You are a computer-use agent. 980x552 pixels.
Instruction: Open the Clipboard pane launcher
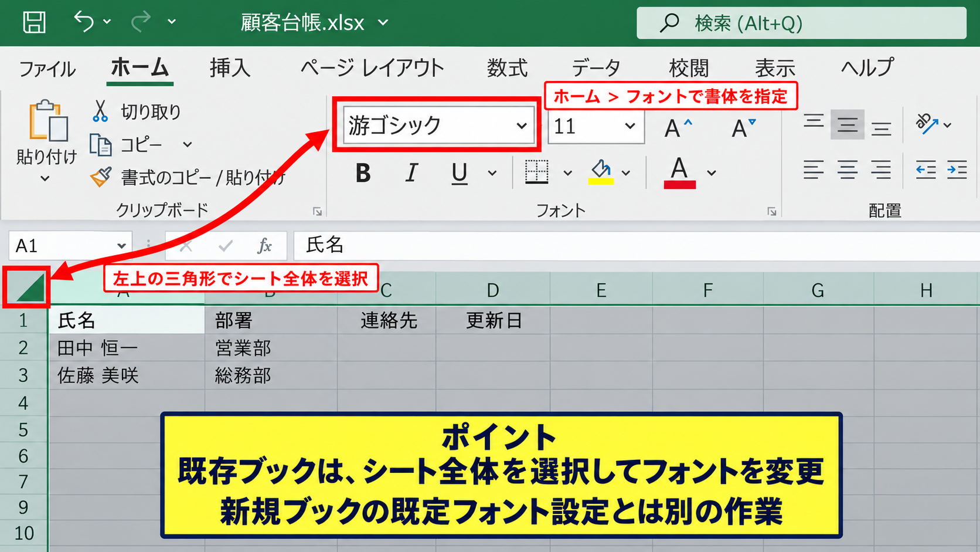tap(317, 211)
